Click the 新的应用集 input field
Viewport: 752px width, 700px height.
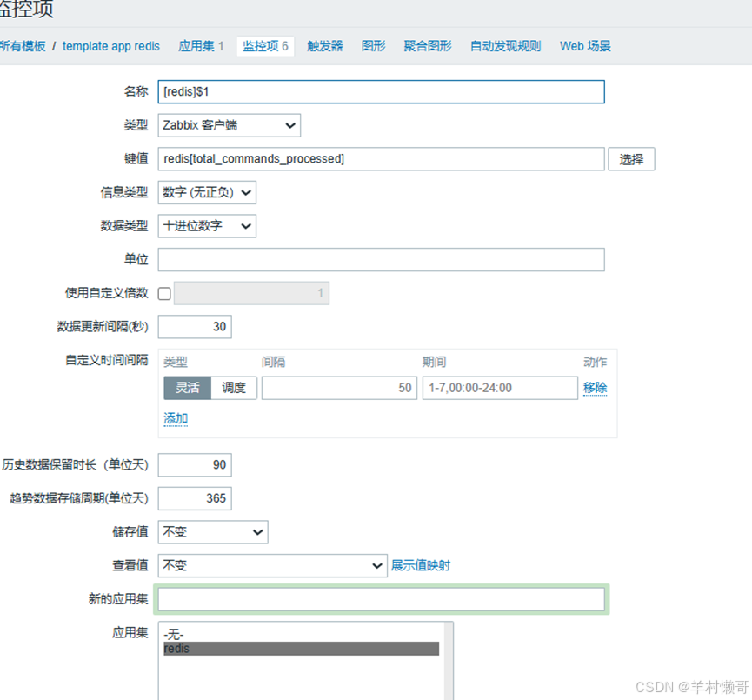pos(382,599)
